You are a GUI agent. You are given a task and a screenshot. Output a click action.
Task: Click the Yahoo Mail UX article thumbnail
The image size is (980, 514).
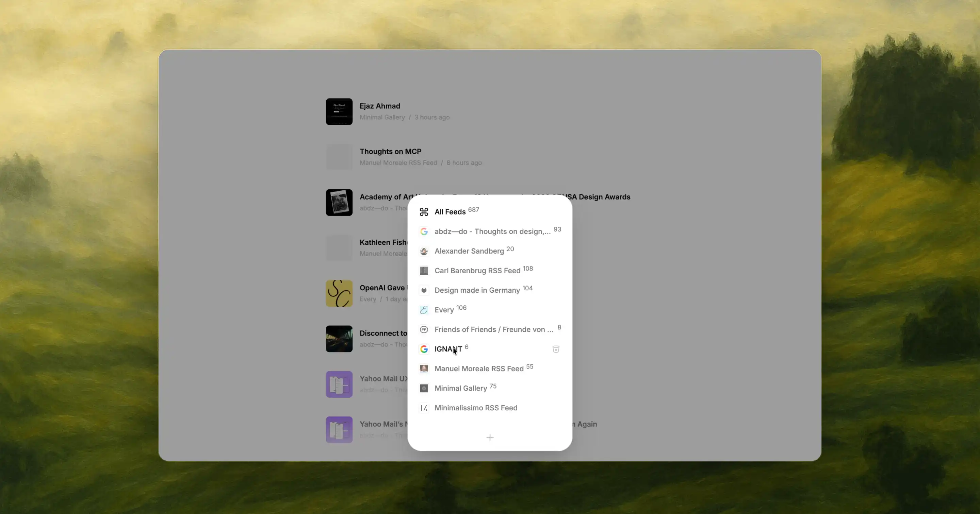tap(339, 384)
